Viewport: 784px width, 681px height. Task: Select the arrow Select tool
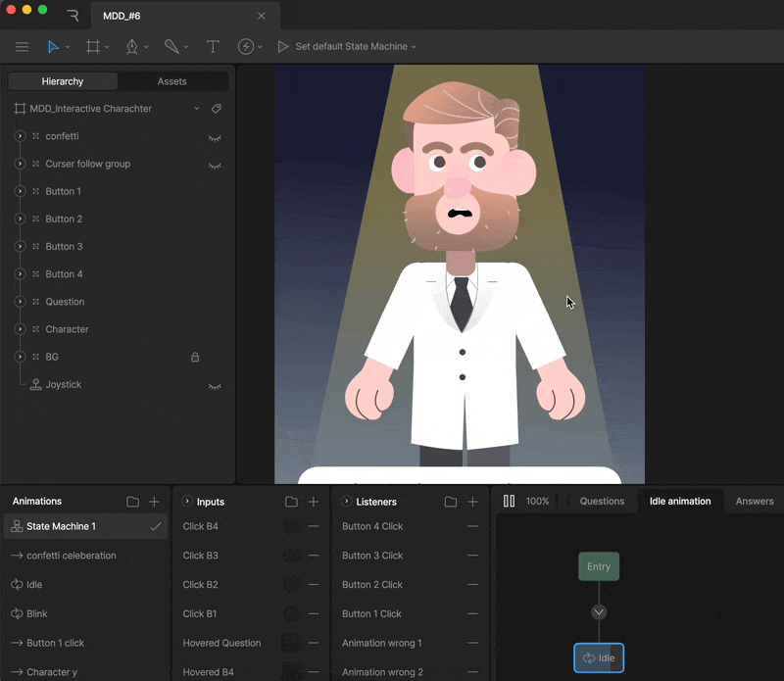[x=53, y=46]
